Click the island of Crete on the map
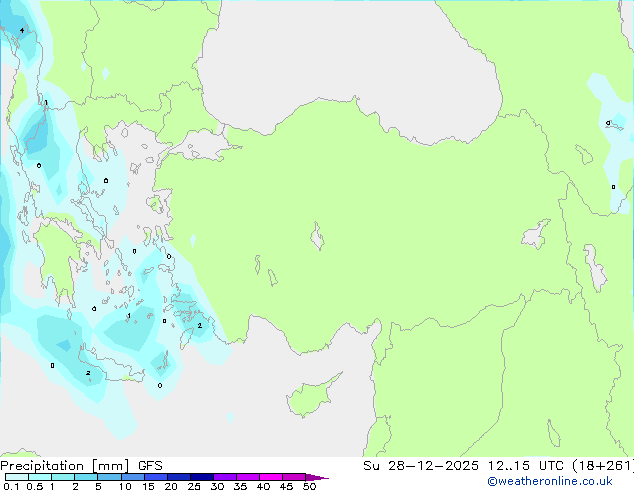Screen dimensions: 634x490 click(111, 366)
